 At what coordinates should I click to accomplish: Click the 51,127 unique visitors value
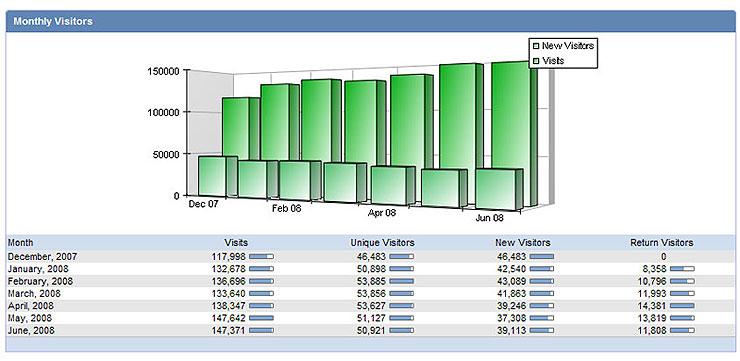tap(371, 318)
